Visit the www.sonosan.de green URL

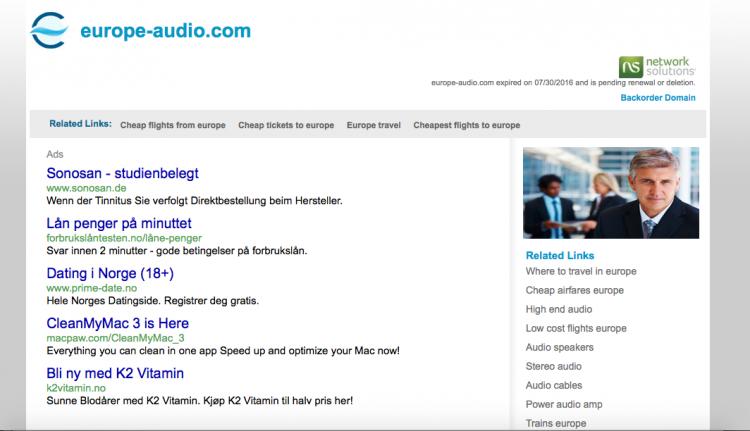point(86,188)
